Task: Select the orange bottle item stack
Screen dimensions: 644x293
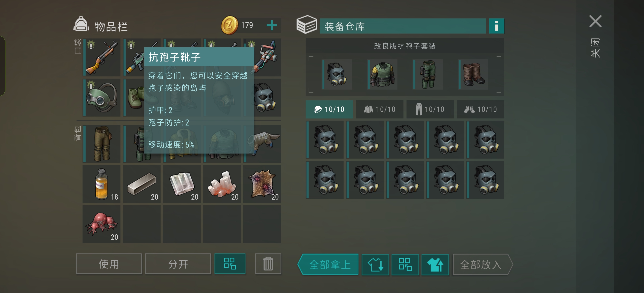Action: pos(101,184)
